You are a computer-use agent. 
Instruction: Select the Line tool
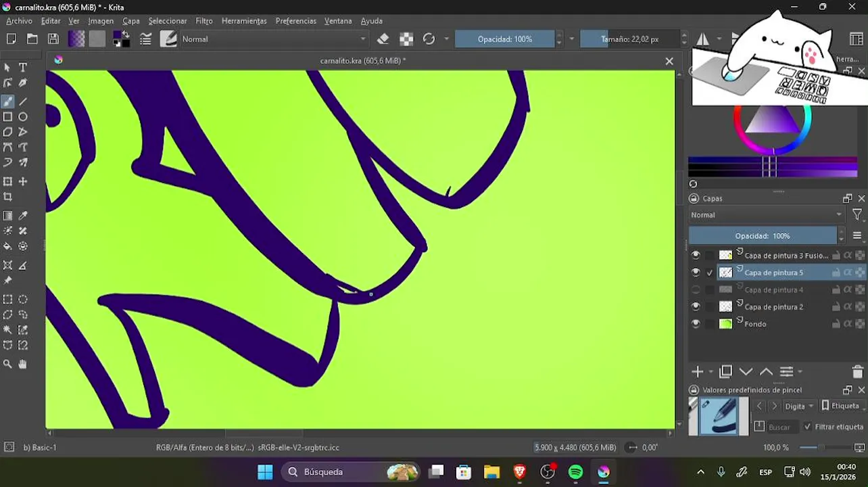(23, 101)
